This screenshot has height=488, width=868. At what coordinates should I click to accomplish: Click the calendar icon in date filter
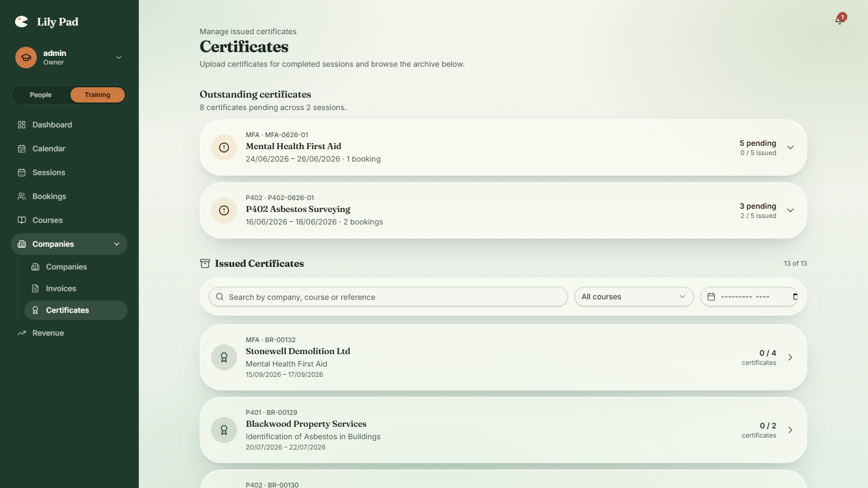pos(711,297)
